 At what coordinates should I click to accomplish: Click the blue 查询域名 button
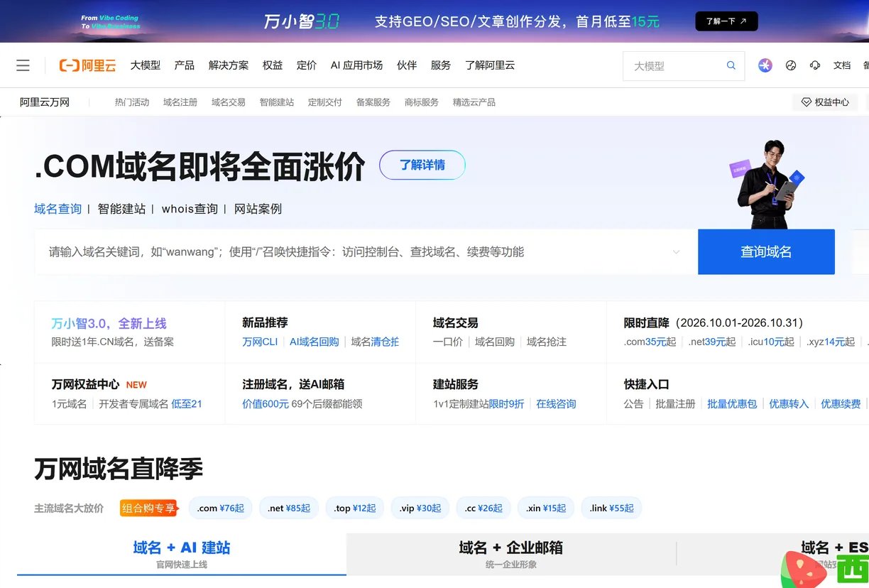pos(766,251)
